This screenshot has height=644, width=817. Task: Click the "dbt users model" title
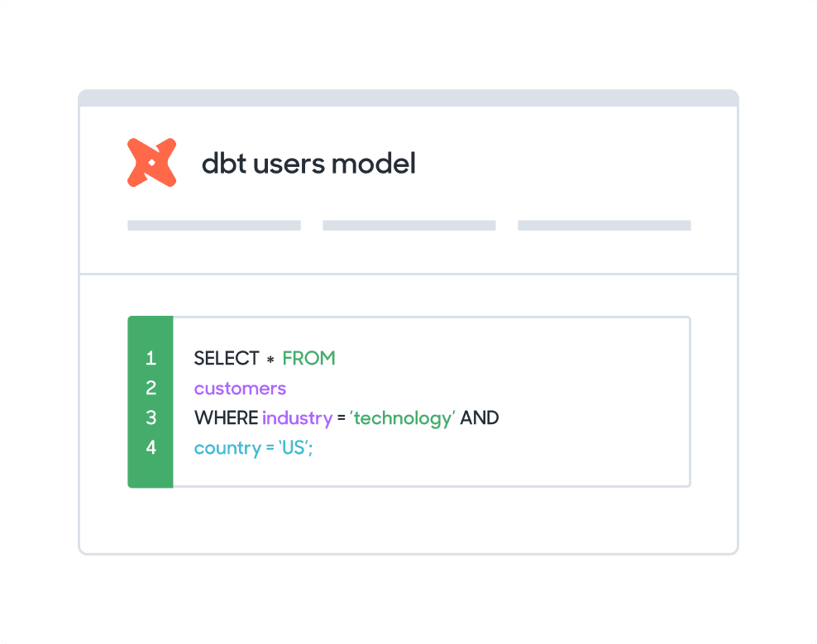point(308,164)
